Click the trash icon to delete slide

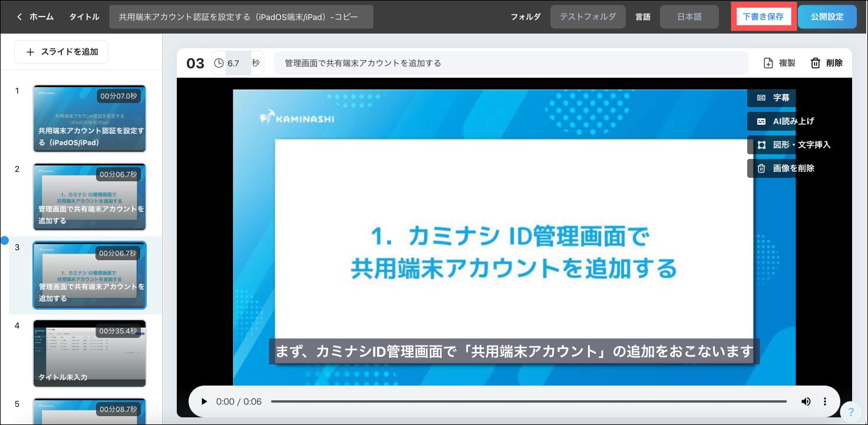click(816, 63)
